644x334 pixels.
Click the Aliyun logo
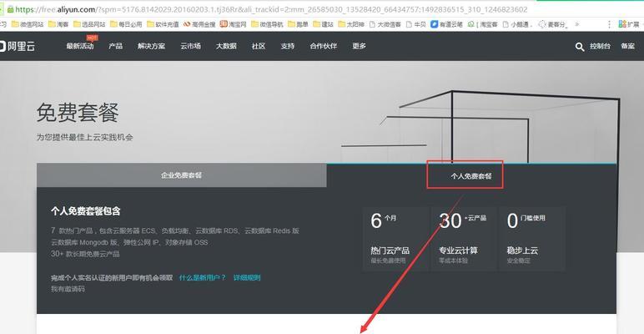18,46
